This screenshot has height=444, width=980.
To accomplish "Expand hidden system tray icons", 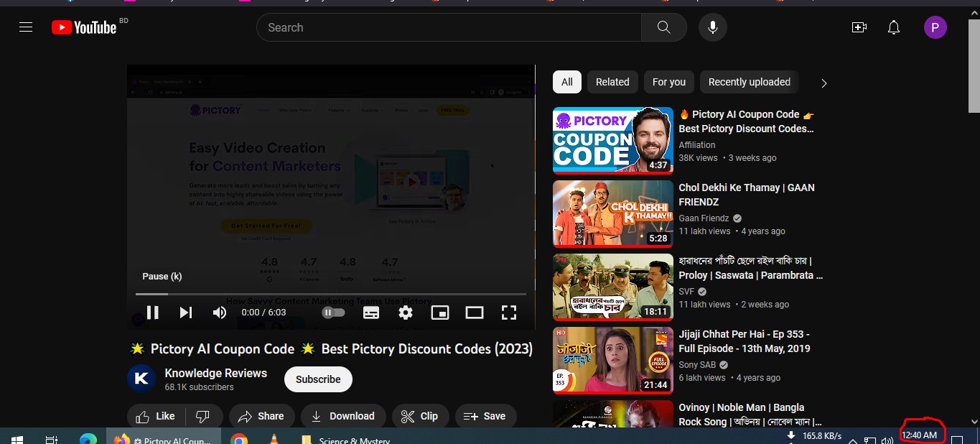I will (853, 440).
